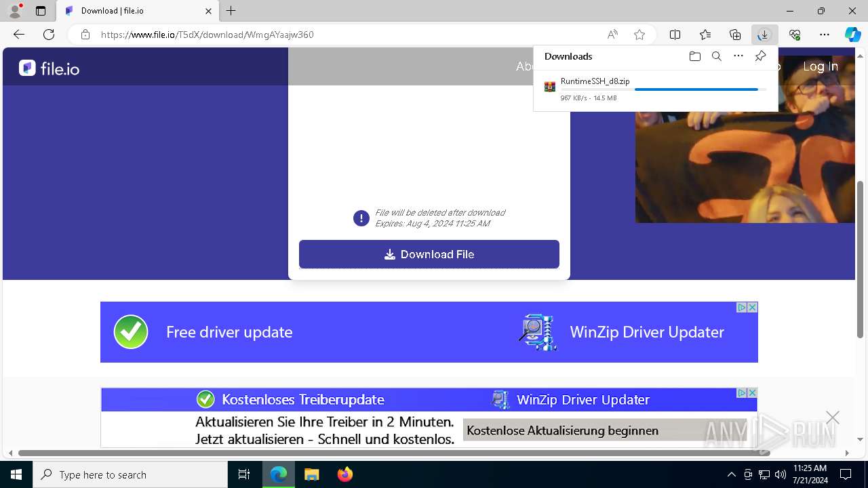The width and height of the screenshot is (868, 488).
Task: Show hidden system tray icons
Action: (731, 474)
